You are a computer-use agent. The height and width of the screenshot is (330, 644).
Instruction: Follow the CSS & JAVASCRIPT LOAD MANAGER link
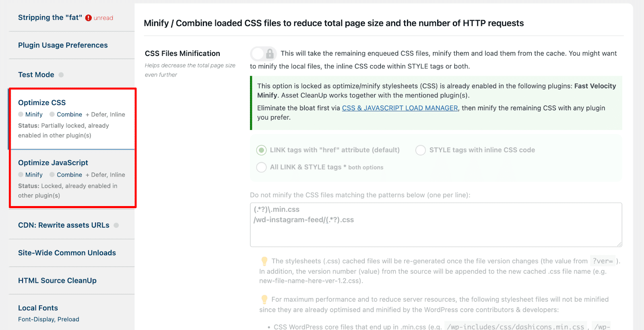[x=400, y=108]
